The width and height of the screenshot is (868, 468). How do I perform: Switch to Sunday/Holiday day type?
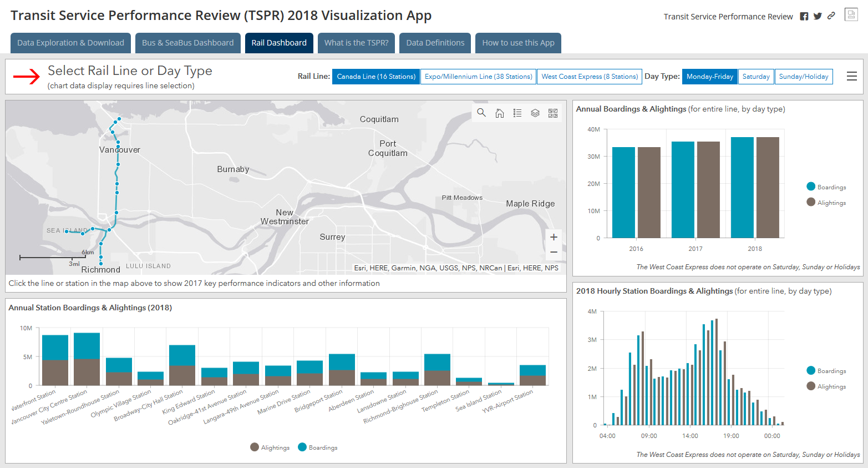point(804,76)
